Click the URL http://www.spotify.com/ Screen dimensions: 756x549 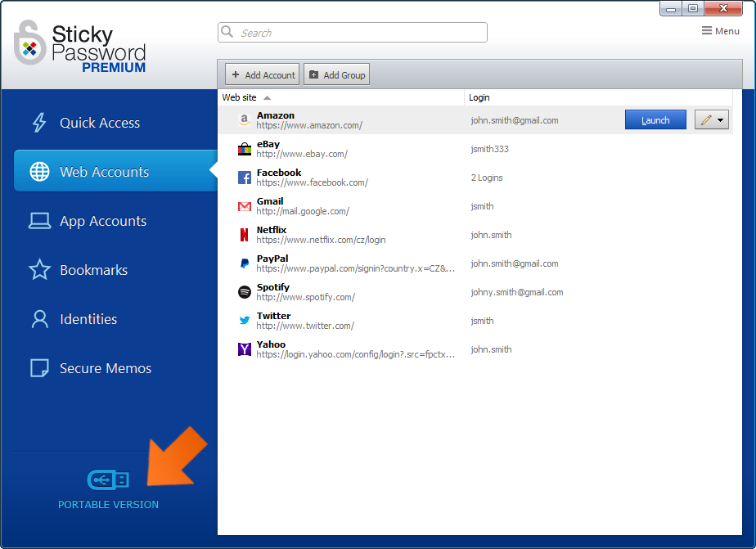306,297
